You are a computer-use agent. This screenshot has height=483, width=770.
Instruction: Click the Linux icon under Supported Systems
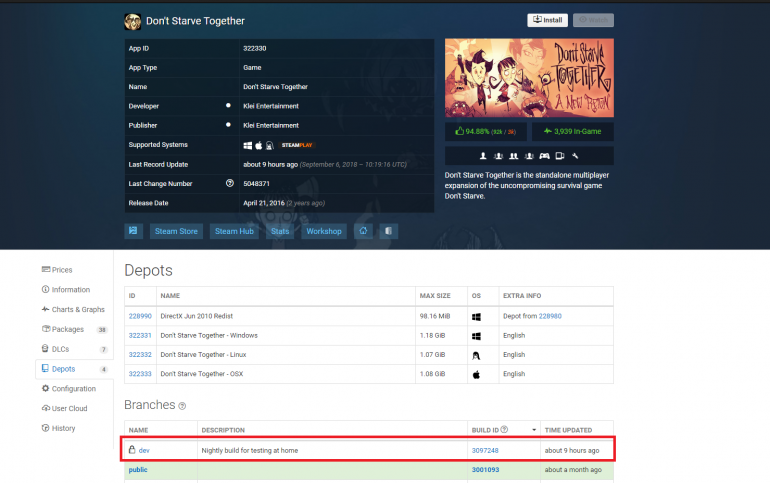(270, 145)
